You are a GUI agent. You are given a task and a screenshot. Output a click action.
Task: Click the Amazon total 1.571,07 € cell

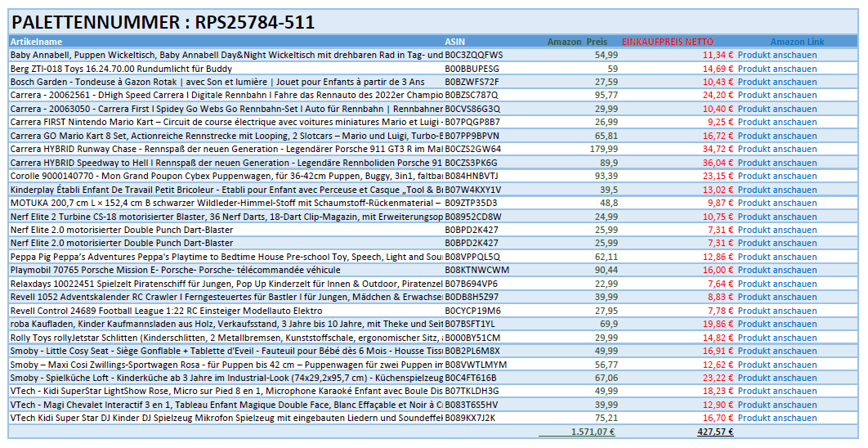tap(593, 432)
